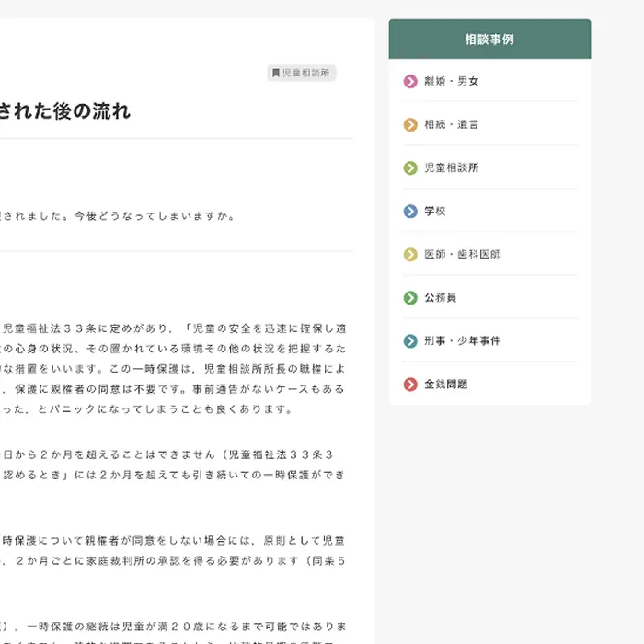Select the 学校 category link
This screenshot has height=644, width=644.
coord(434,211)
